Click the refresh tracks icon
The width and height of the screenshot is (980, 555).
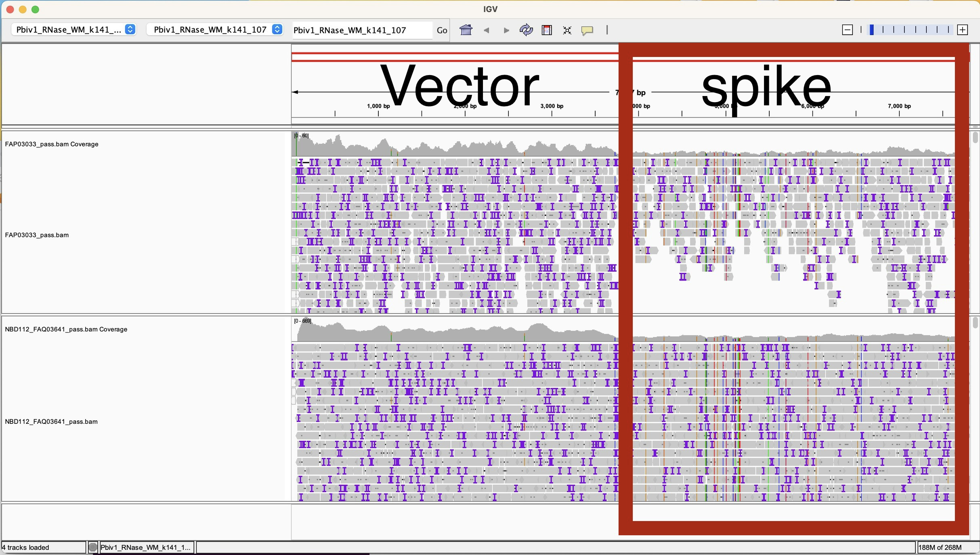[526, 30]
